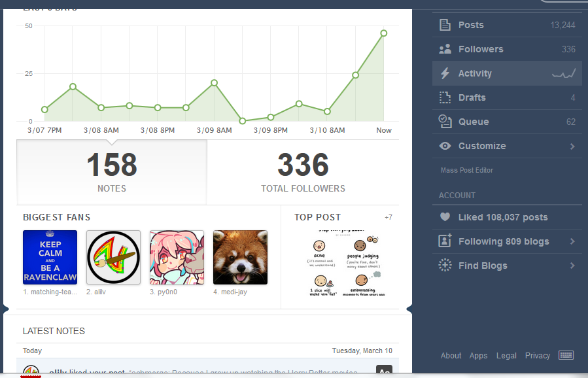This screenshot has width=588, height=378.
Task: Select the 158 Notes tab
Action: point(112,172)
